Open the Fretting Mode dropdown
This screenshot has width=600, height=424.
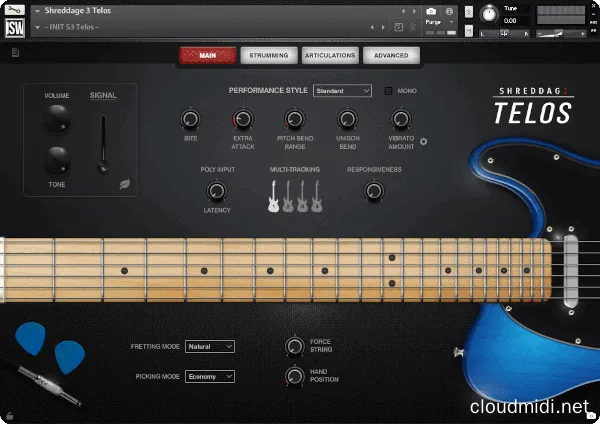click(x=210, y=346)
